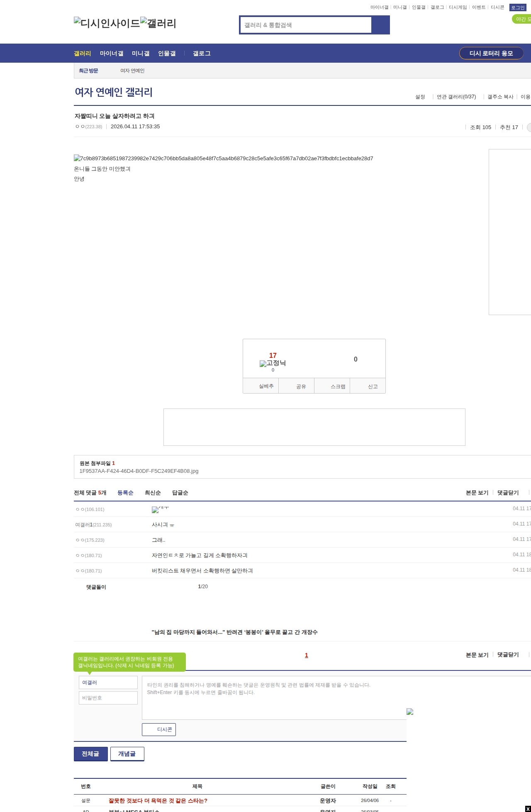Click the broken image beside the comment textarea
This screenshot has width=531, height=812.
click(x=410, y=712)
